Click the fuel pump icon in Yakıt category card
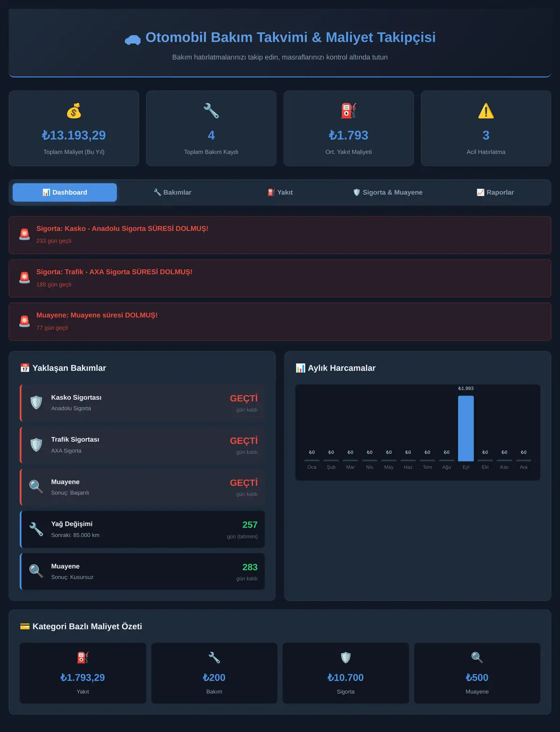The image size is (560, 732). [x=83, y=657]
